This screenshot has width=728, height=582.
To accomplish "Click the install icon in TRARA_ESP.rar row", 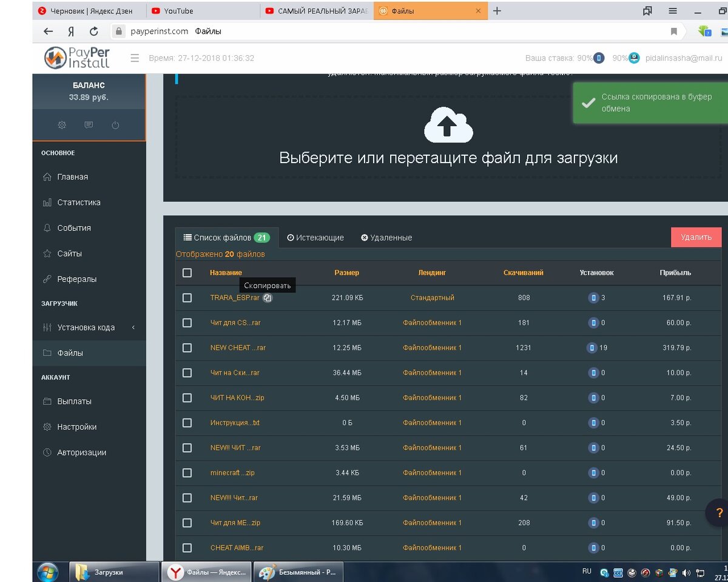I will tap(593, 298).
